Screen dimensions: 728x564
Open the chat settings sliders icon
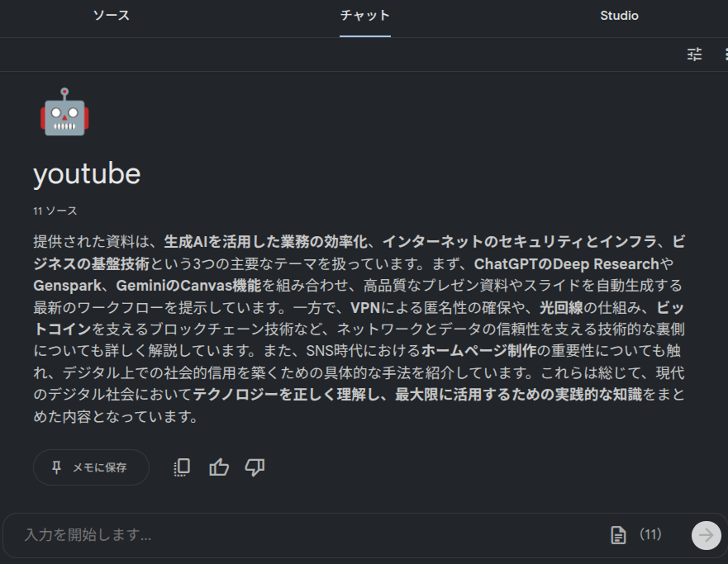[x=694, y=54]
